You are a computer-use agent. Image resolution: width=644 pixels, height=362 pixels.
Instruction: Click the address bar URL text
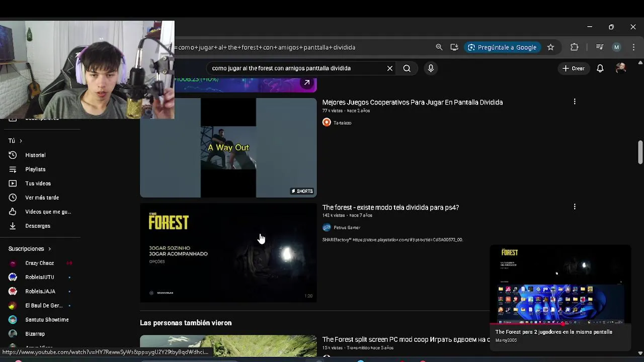[266, 47]
